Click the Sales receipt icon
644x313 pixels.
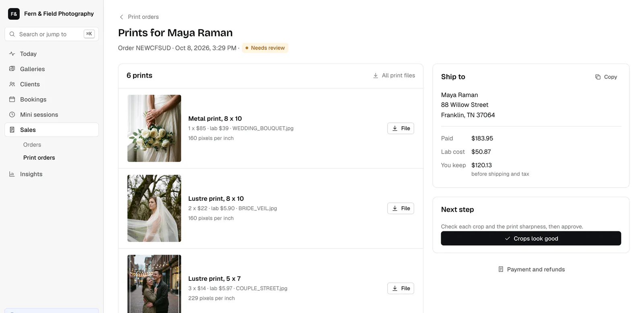click(x=12, y=130)
